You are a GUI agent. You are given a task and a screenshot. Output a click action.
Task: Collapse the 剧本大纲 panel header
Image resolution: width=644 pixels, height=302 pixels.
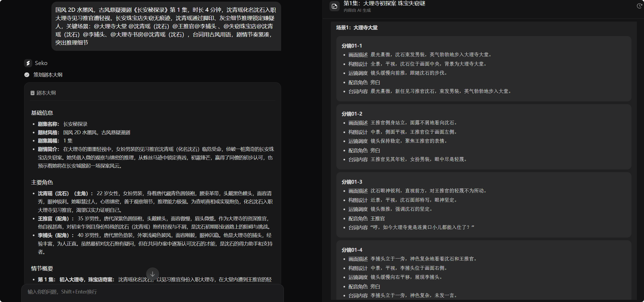click(46, 93)
